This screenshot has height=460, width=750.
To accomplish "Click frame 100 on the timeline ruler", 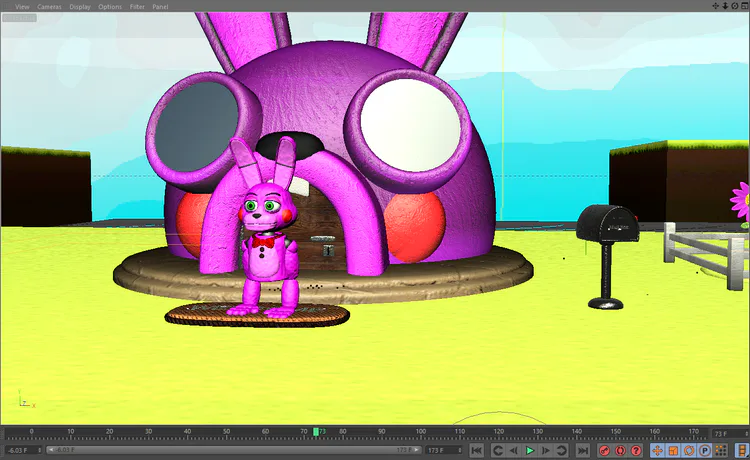I will (420, 431).
